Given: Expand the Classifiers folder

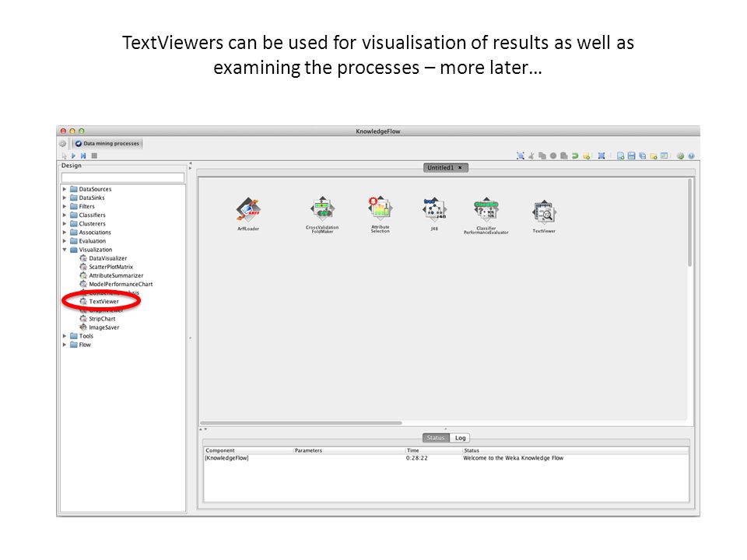Looking at the screenshot, I should [x=65, y=215].
